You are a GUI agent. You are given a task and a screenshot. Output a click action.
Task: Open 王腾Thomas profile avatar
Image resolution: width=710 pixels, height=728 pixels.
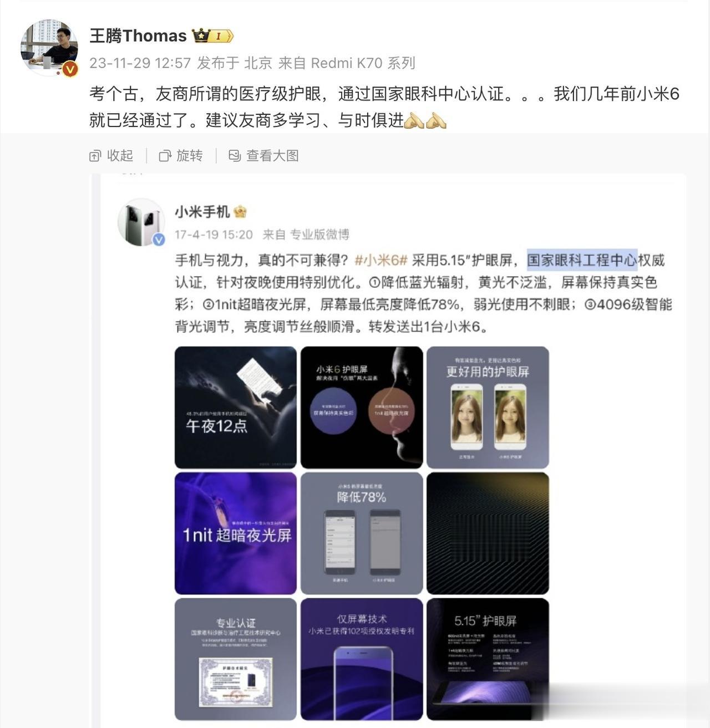(x=49, y=48)
